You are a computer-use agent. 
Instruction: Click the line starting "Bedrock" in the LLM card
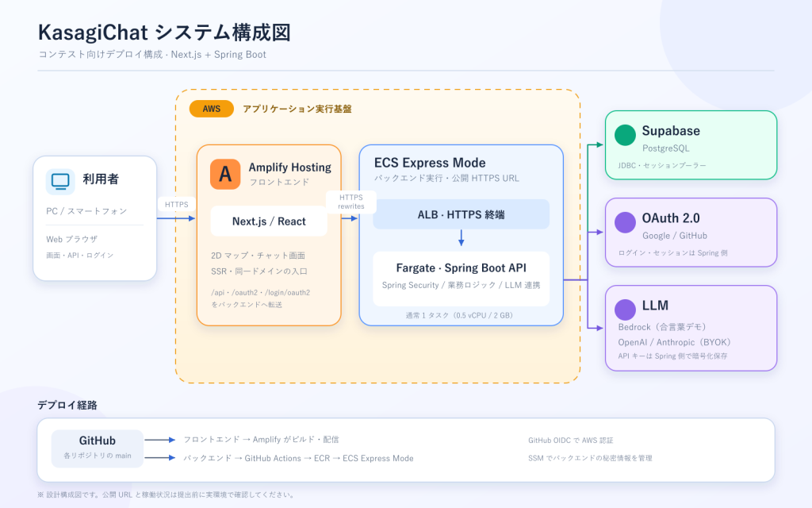(662, 327)
